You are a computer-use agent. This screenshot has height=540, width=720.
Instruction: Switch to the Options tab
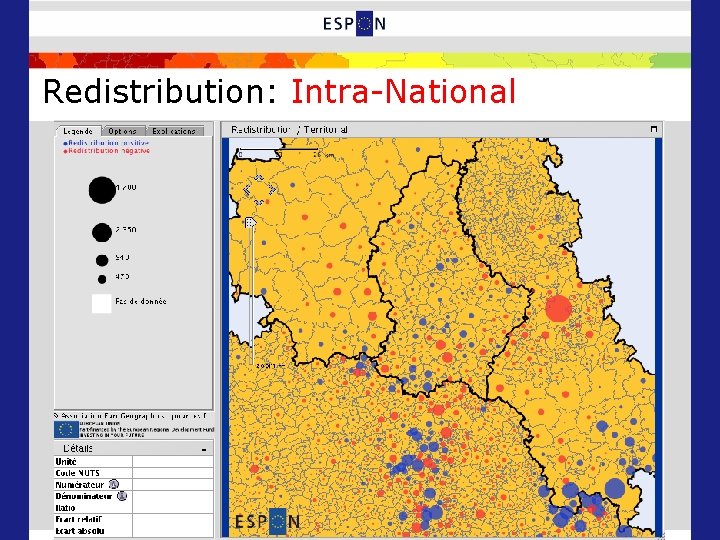pos(123,131)
